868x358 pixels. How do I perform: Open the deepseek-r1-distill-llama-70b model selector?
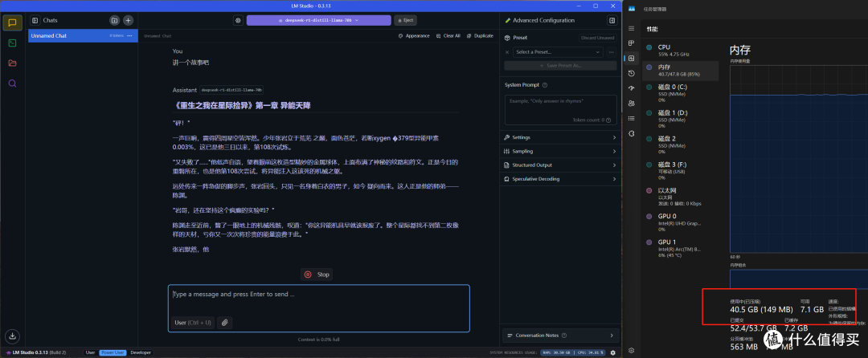pos(318,20)
